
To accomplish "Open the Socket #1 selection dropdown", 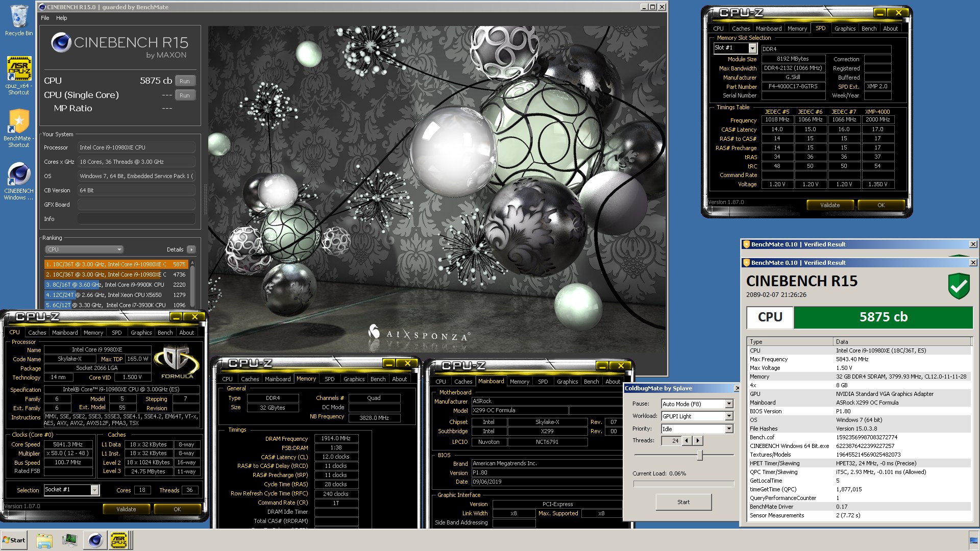I will click(x=94, y=490).
